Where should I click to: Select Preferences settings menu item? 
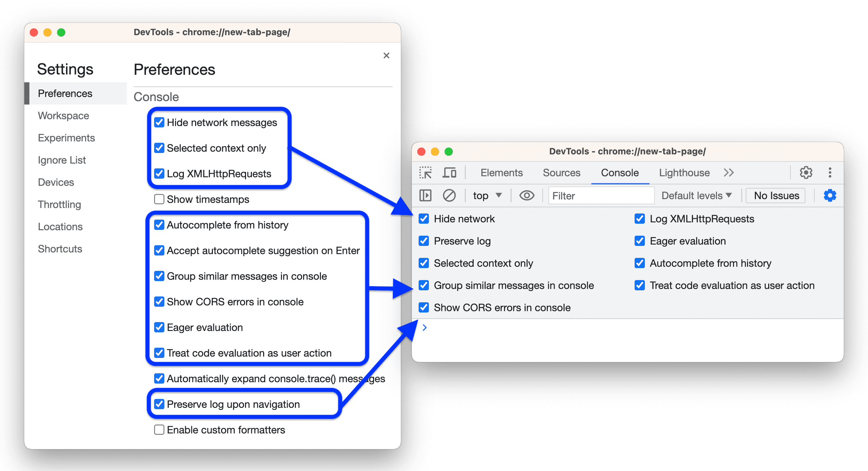pyautogui.click(x=65, y=93)
